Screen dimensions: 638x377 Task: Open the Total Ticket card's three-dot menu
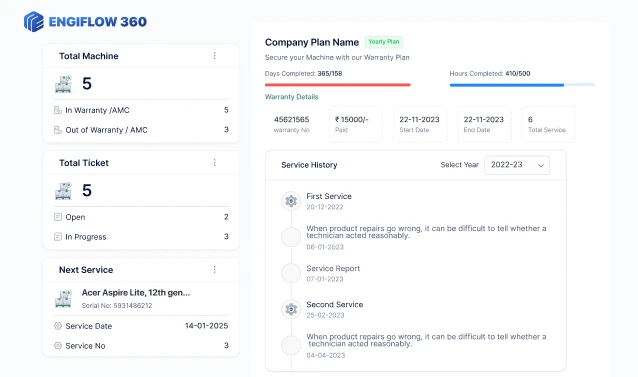tap(214, 163)
